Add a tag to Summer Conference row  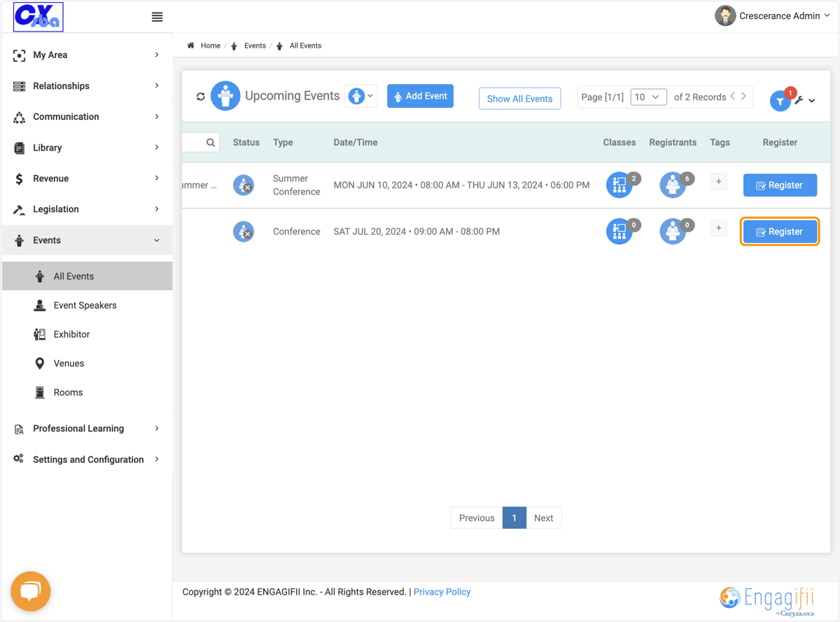(719, 181)
